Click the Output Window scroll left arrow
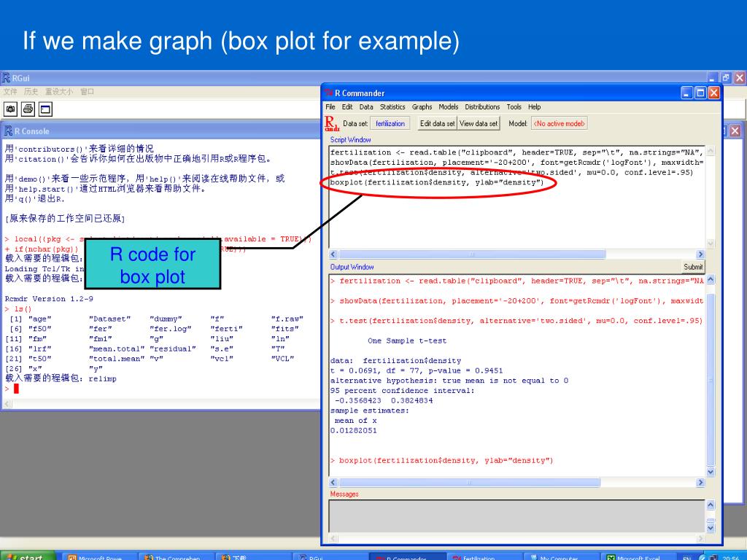Screen dimensions: 747x560 [333, 483]
